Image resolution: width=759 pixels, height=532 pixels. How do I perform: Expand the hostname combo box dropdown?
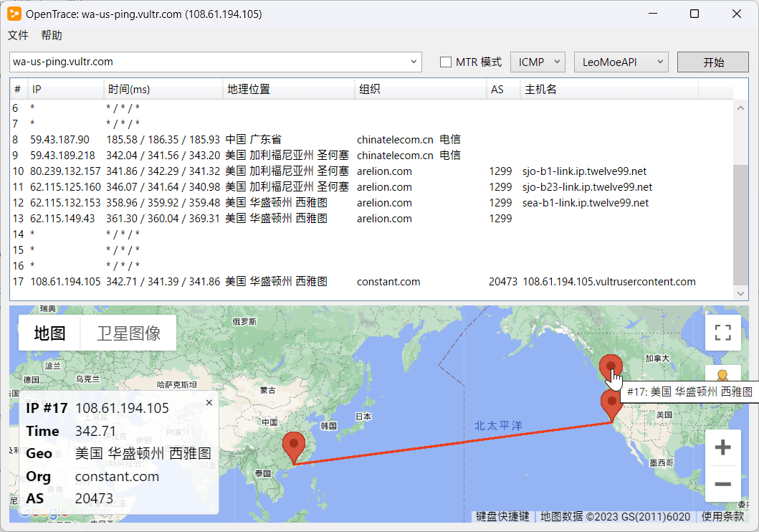tap(414, 62)
